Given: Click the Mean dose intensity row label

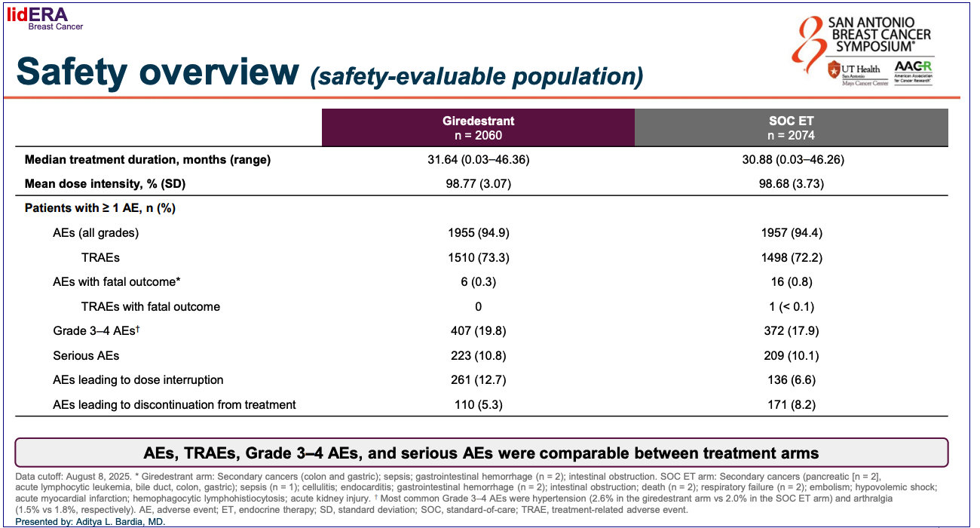Looking at the screenshot, I should coord(105,184).
